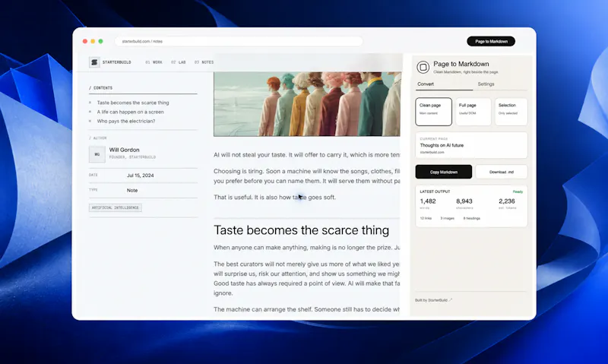Viewport: 608px width, 364px height.
Task: Click the 'Taste becomes the scarce thing' article heading
Action: point(301,230)
